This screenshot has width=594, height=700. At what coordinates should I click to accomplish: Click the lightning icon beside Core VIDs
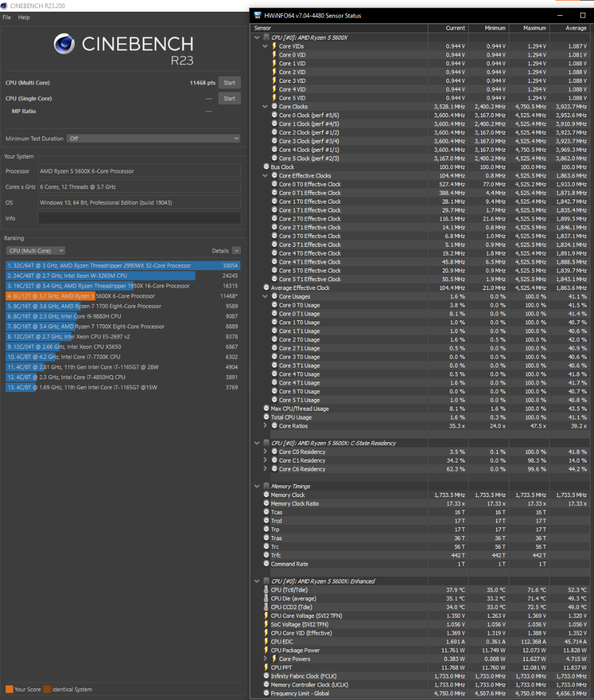click(x=274, y=46)
